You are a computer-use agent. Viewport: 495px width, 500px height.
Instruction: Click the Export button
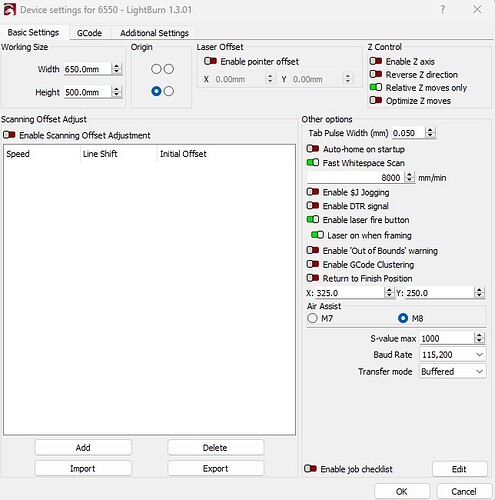point(215,469)
